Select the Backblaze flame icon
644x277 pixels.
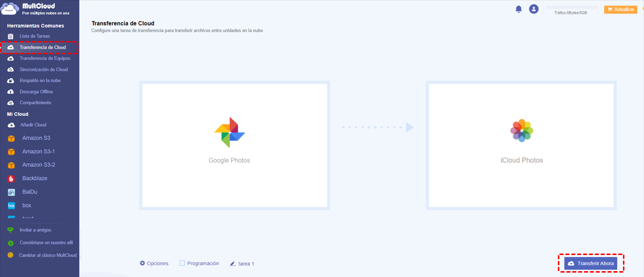[11, 179]
